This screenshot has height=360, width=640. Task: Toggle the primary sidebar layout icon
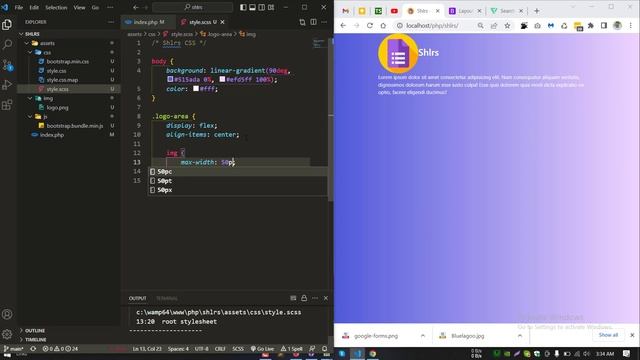pyautogui.click(x=243, y=7)
